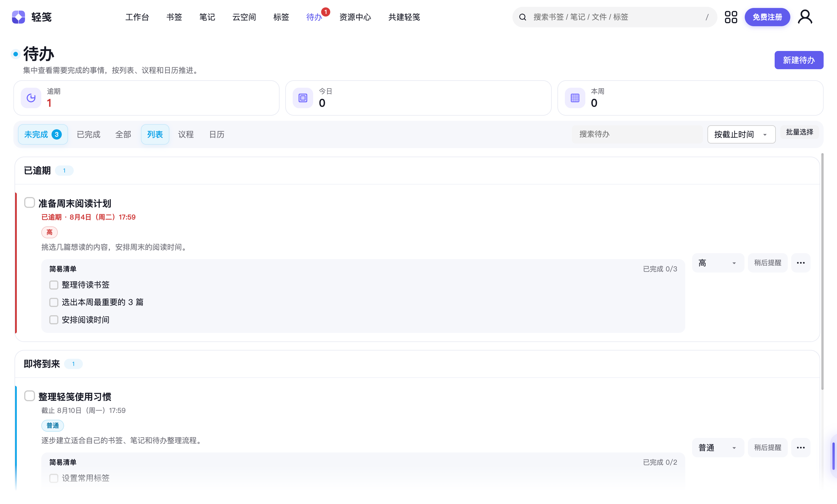Image resolution: width=837 pixels, height=504 pixels.
Task: Click the title 整理轻笺使用习惯
Action: pyautogui.click(x=75, y=397)
